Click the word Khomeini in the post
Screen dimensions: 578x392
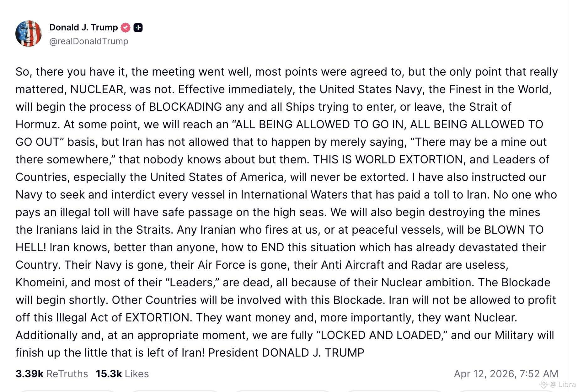coord(41,283)
